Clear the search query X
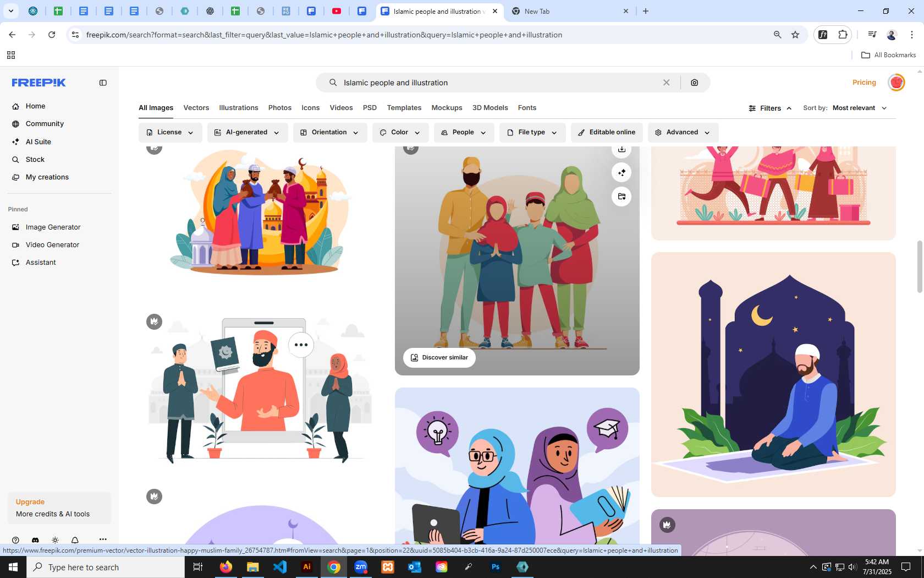The image size is (924, 578). (666, 83)
